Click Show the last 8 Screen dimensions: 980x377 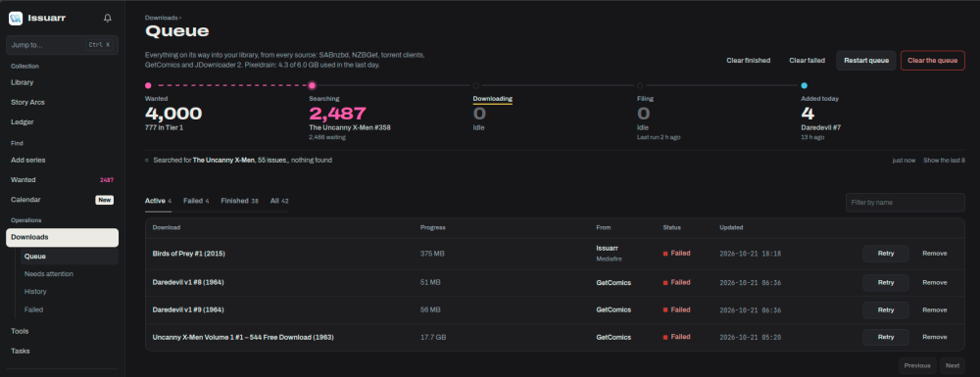tap(944, 161)
